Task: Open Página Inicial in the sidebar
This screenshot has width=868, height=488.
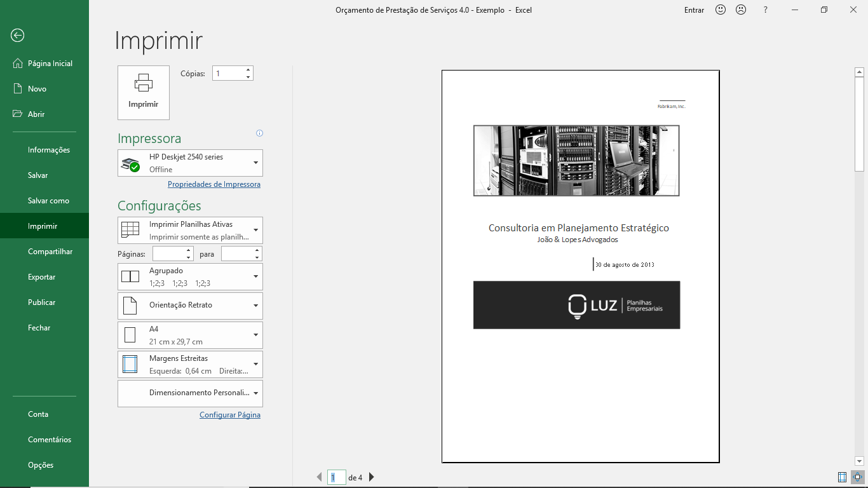Action: point(44,64)
